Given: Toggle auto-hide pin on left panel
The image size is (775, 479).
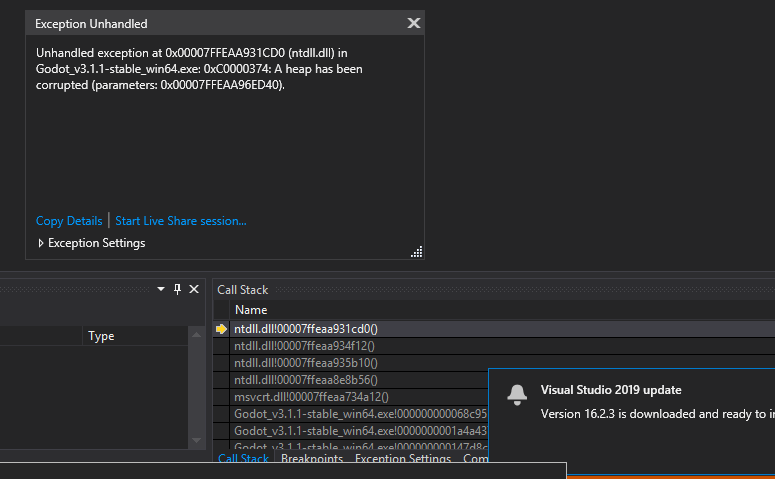Looking at the screenshot, I should coord(177,289).
